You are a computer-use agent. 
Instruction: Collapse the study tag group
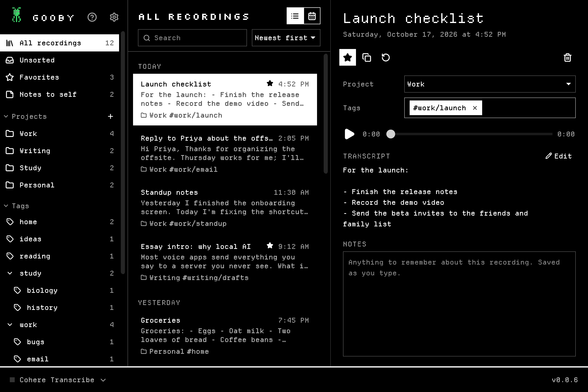click(x=10, y=273)
